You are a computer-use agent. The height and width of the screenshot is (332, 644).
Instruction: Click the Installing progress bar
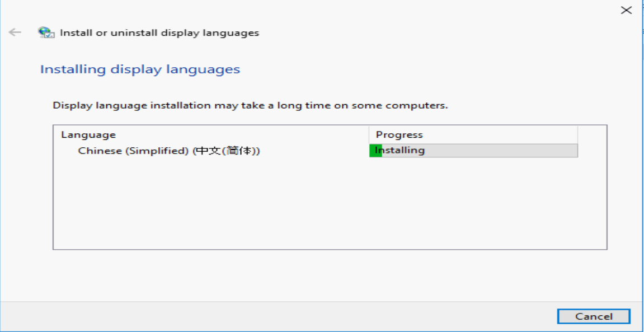click(473, 151)
